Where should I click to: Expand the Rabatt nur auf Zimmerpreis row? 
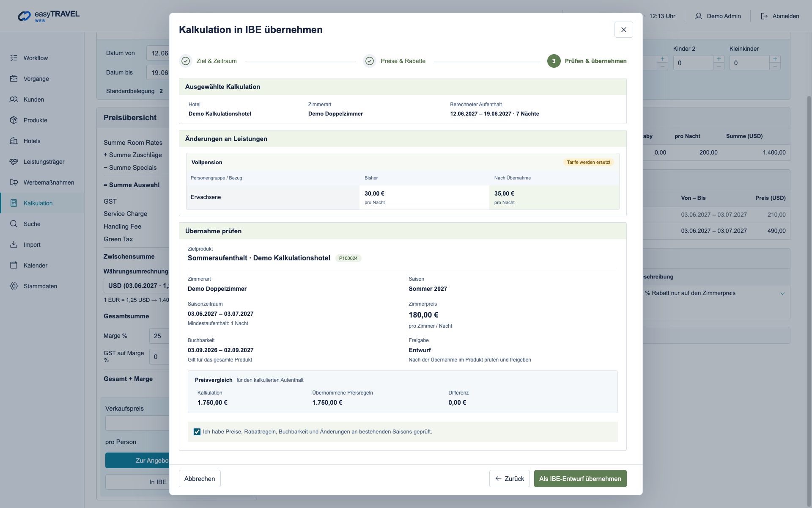782,293
